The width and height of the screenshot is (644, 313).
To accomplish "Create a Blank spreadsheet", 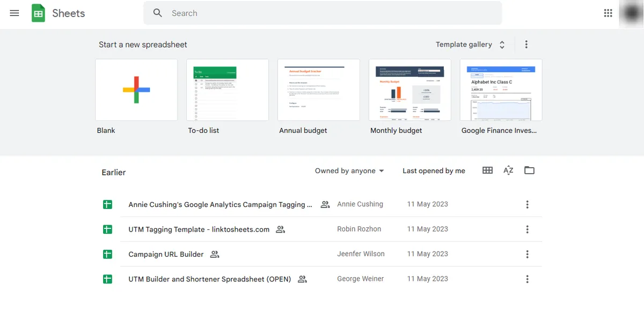I will pos(136,90).
